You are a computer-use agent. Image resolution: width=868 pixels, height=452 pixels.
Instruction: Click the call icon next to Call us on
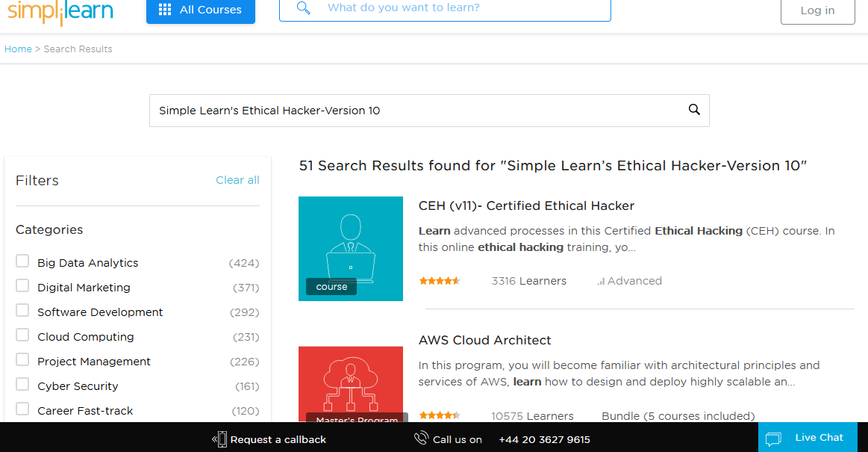click(x=421, y=438)
